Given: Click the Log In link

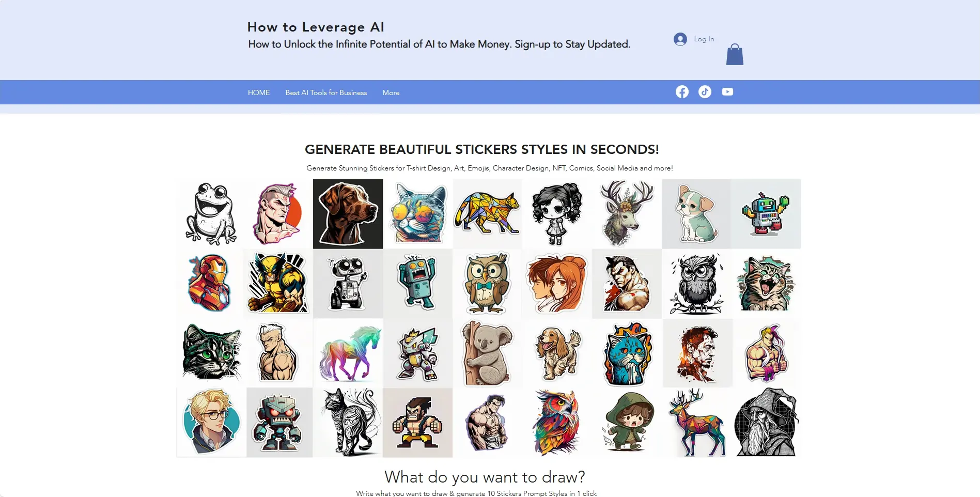Looking at the screenshot, I should [704, 39].
